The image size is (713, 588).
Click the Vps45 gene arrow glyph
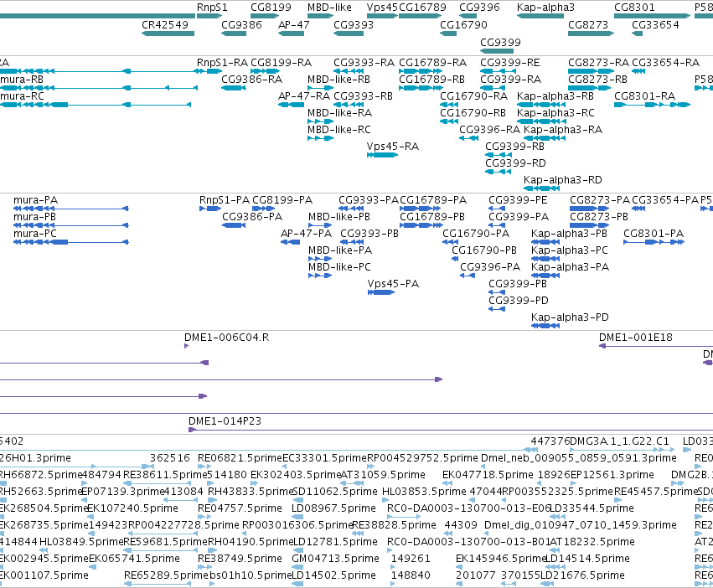382,16
